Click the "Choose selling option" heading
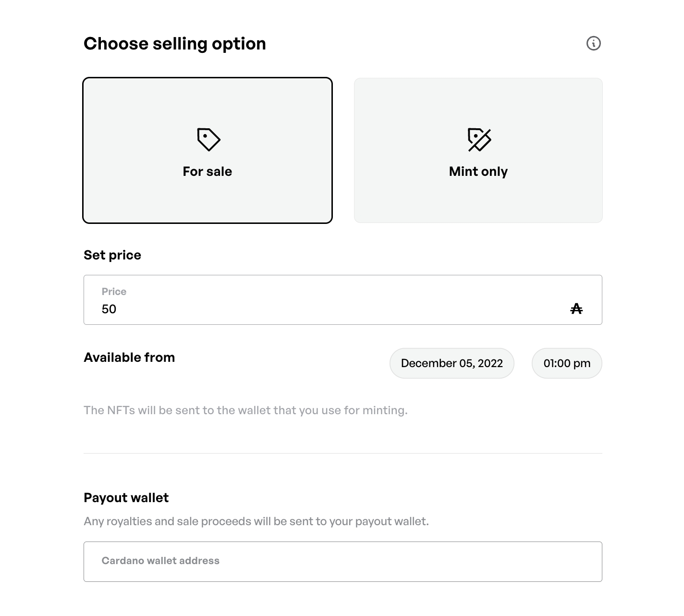This screenshot has height=616, width=684. coord(175,44)
